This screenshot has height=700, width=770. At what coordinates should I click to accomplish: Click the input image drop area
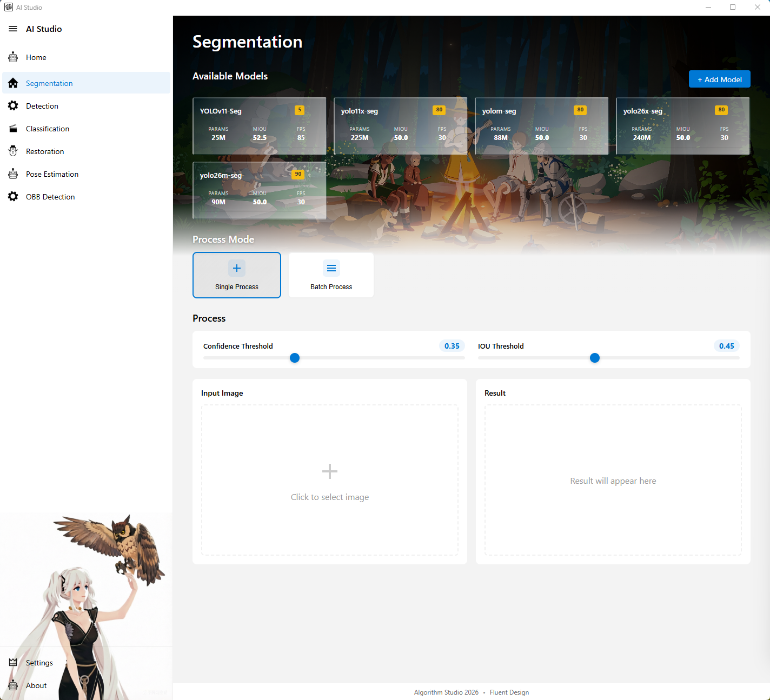click(x=330, y=480)
